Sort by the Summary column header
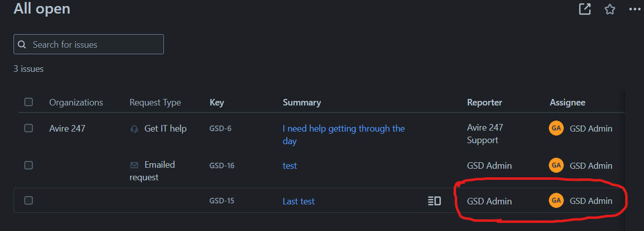The width and height of the screenshot is (644, 231). point(302,102)
